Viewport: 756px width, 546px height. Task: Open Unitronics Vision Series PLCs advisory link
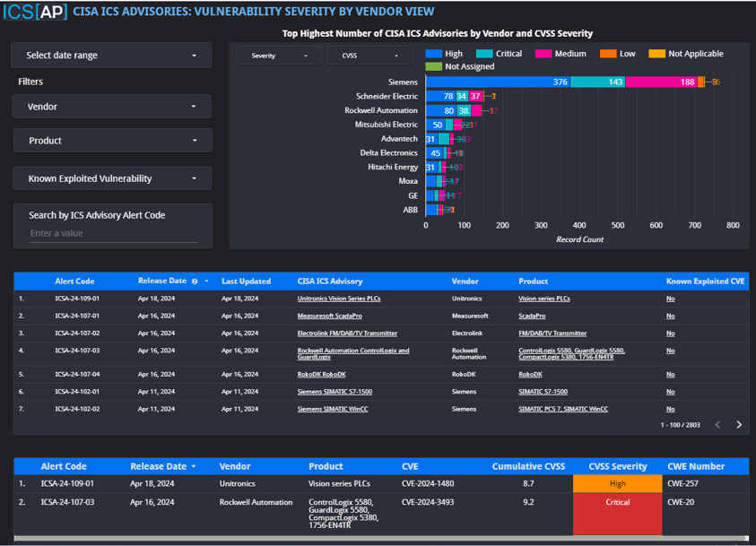(339, 299)
